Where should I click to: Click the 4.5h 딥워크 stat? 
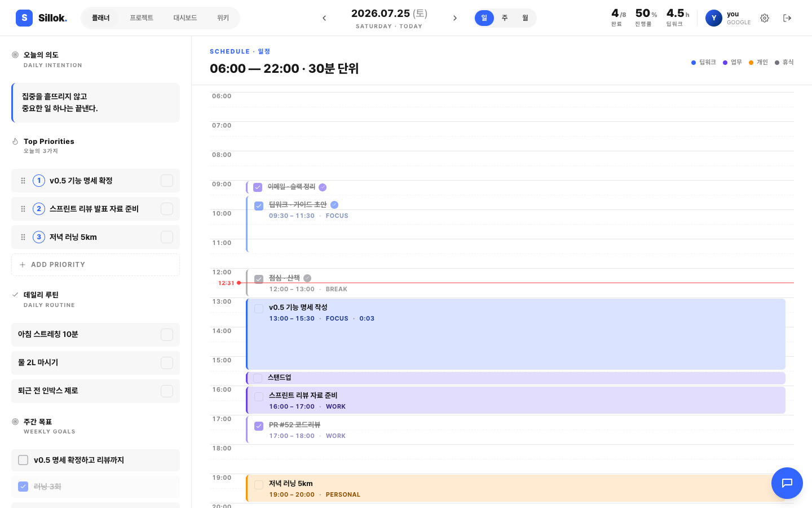pos(678,17)
